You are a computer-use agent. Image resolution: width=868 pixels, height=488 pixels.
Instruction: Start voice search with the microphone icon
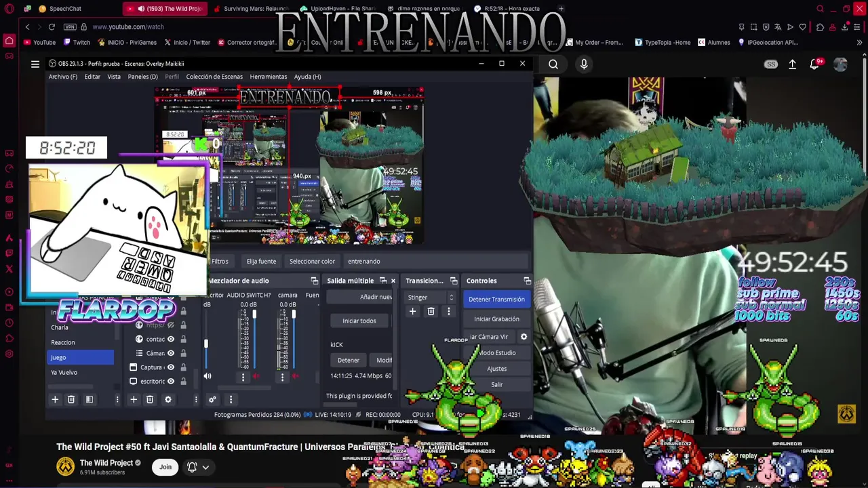pos(584,64)
